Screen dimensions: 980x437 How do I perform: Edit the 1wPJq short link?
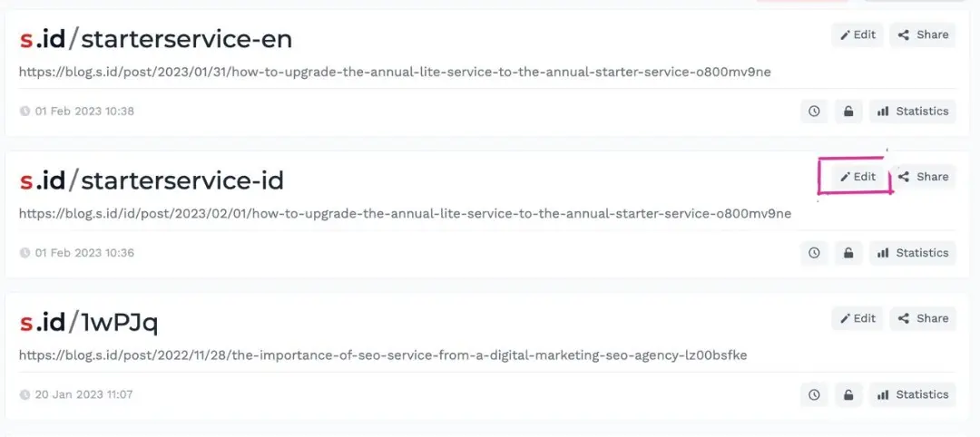[857, 318]
